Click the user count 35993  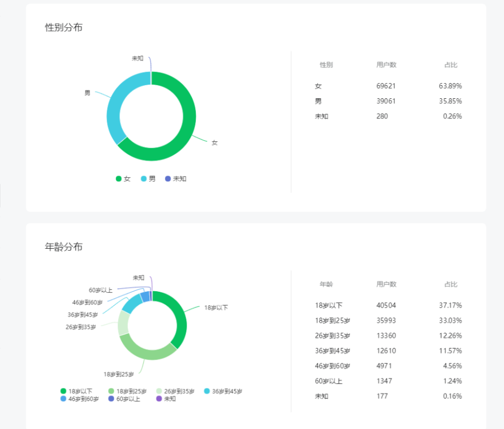(386, 321)
